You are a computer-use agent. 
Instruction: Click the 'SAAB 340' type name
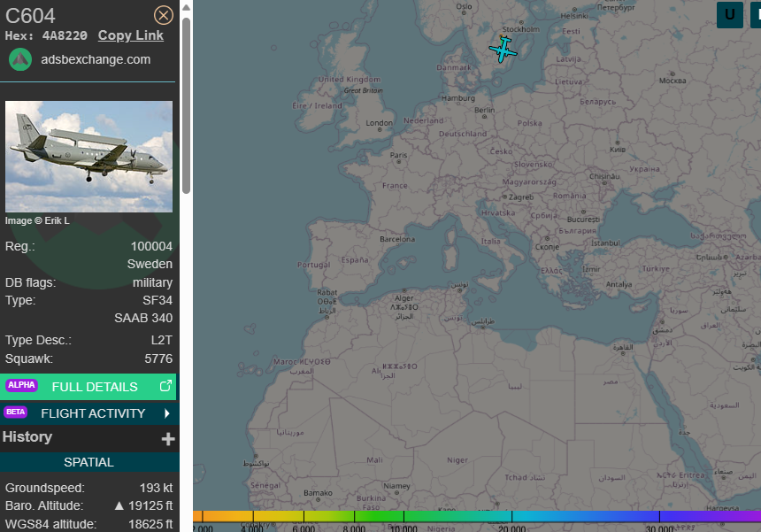point(143,318)
